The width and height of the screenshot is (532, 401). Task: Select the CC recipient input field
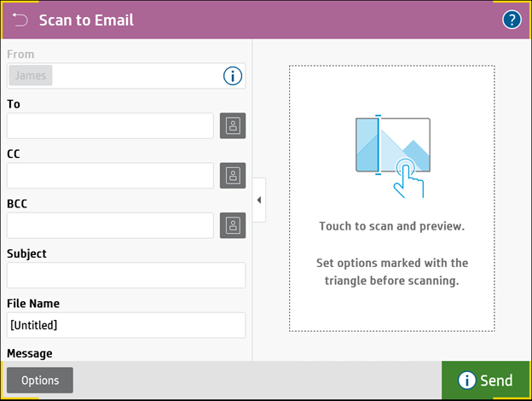tap(110, 176)
